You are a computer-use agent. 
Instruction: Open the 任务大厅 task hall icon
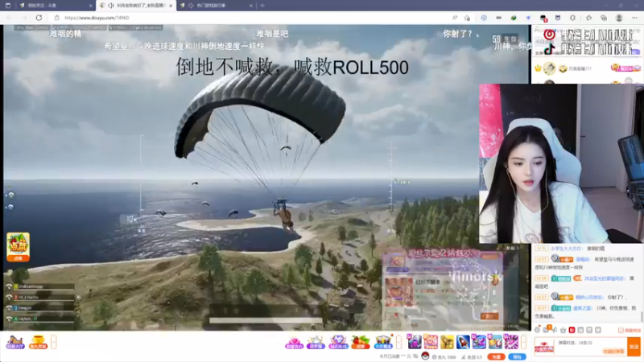point(15,343)
